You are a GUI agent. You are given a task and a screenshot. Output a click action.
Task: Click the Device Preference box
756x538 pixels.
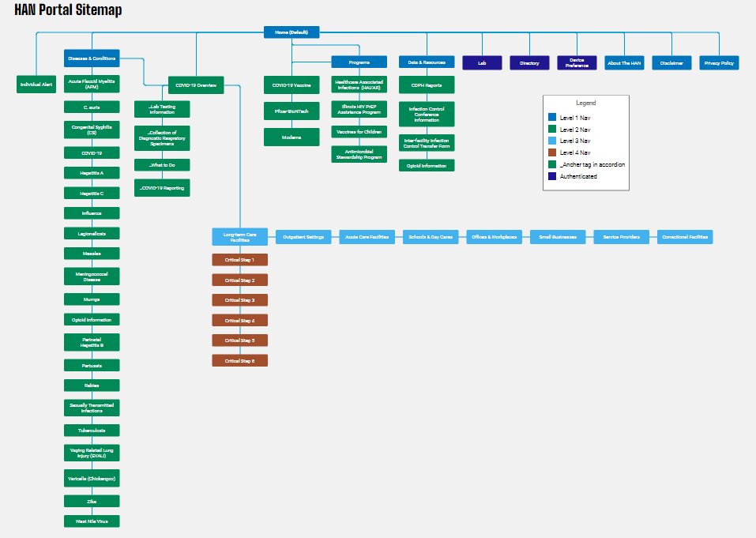pos(577,63)
